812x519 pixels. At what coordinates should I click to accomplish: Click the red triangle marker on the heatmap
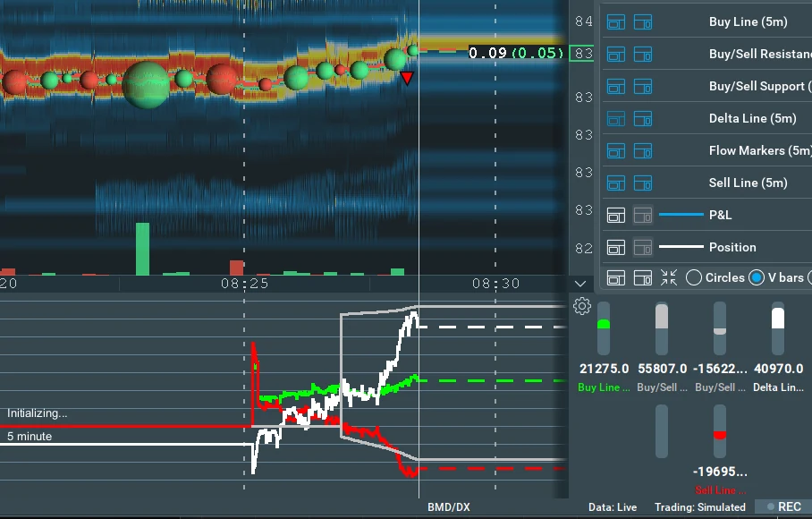[x=407, y=78]
